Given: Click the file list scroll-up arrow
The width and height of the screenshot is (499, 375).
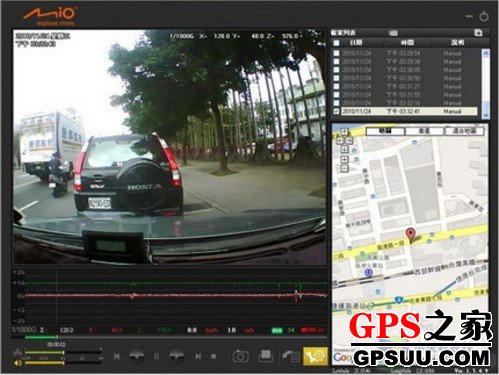Looking at the screenshot, I should tap(485, 53).
